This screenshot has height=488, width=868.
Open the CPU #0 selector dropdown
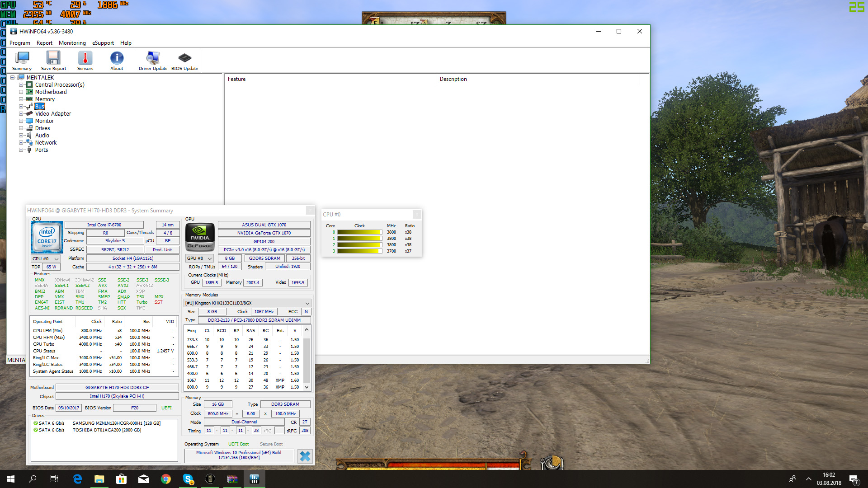pyautogui.click(x=46, y=258)
